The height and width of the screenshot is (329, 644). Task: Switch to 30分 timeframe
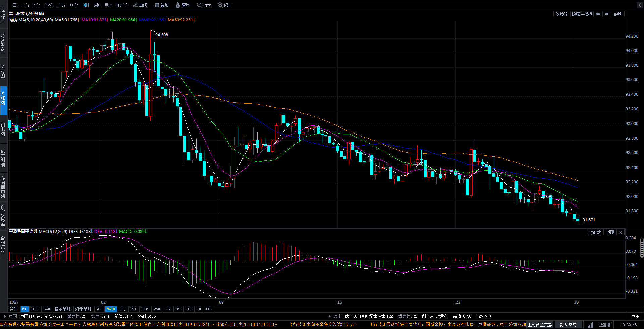(x=61, y=5)
